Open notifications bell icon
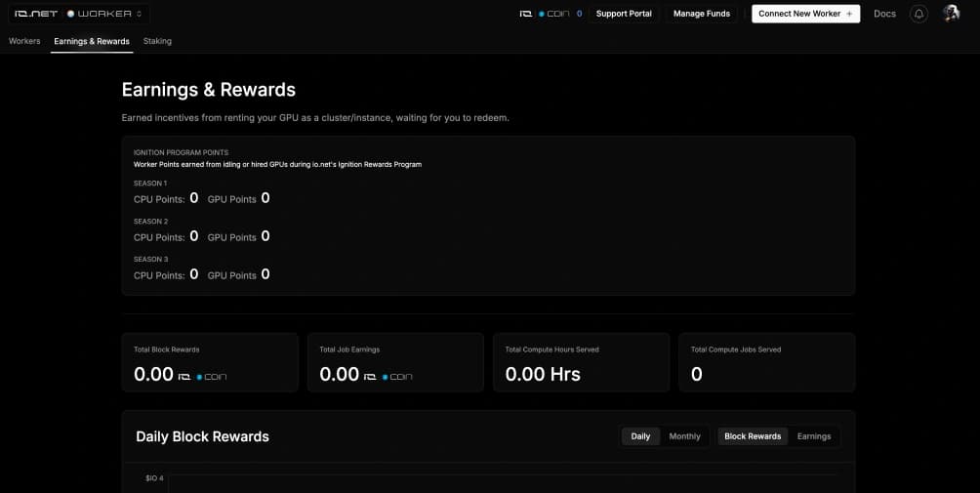The height and width of the screenshot is (493, 980). (x=919, y=14)
